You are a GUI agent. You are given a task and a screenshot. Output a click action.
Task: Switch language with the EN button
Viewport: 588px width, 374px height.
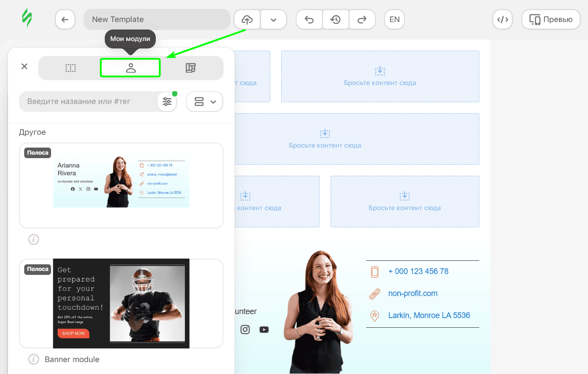pos(394,19)
